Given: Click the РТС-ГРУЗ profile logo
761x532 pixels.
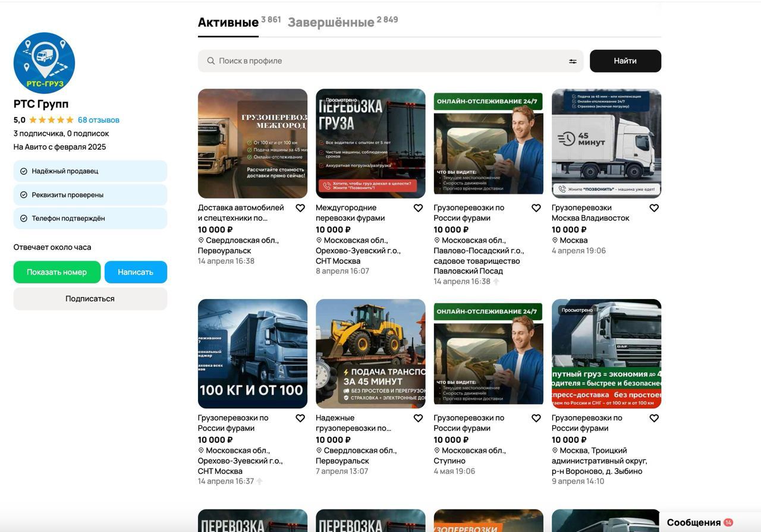Looking at the screenshot, I should click(x=44, y=63).
